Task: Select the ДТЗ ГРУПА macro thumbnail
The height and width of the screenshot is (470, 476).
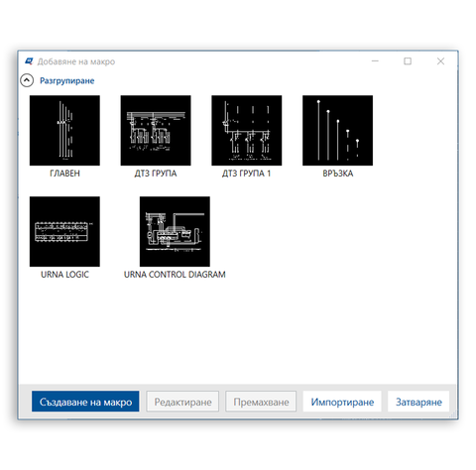Action: pos(156,131)
